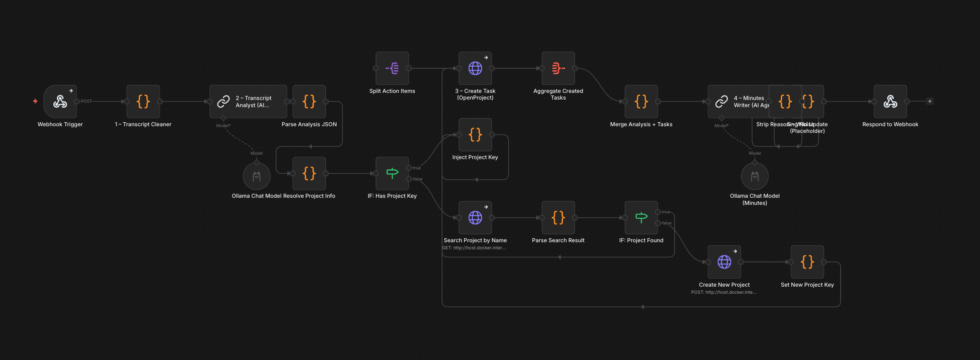The width and height of the screenshot is (980, 360).
Task: Select the Respond to Webhook node
Action: 890,102
